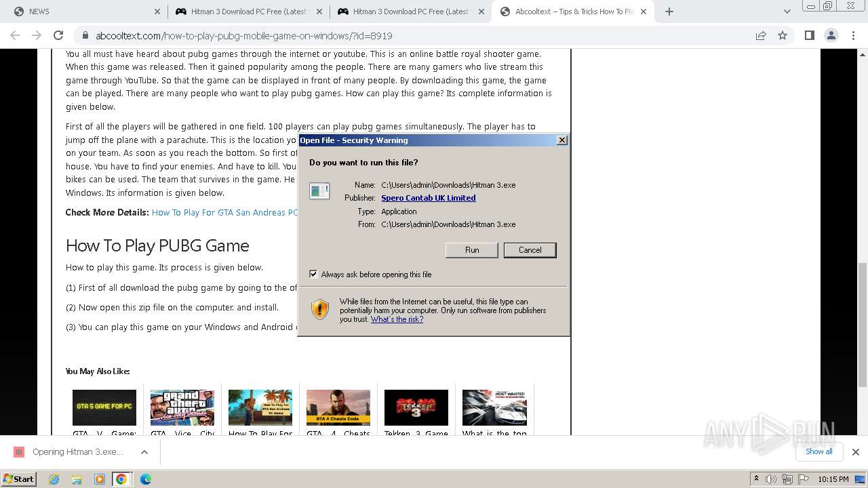Click the application file icon in dialog

[x=319, y=191]
